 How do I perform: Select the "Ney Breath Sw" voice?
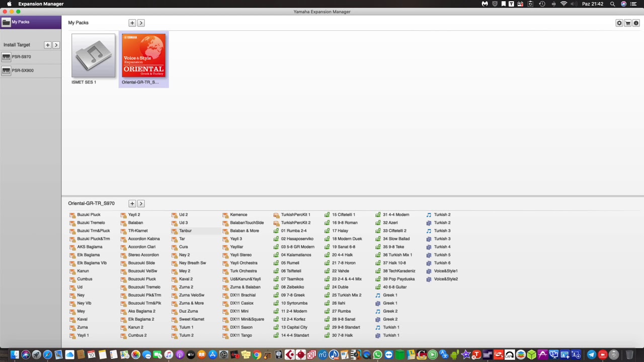tap(192, 263)
